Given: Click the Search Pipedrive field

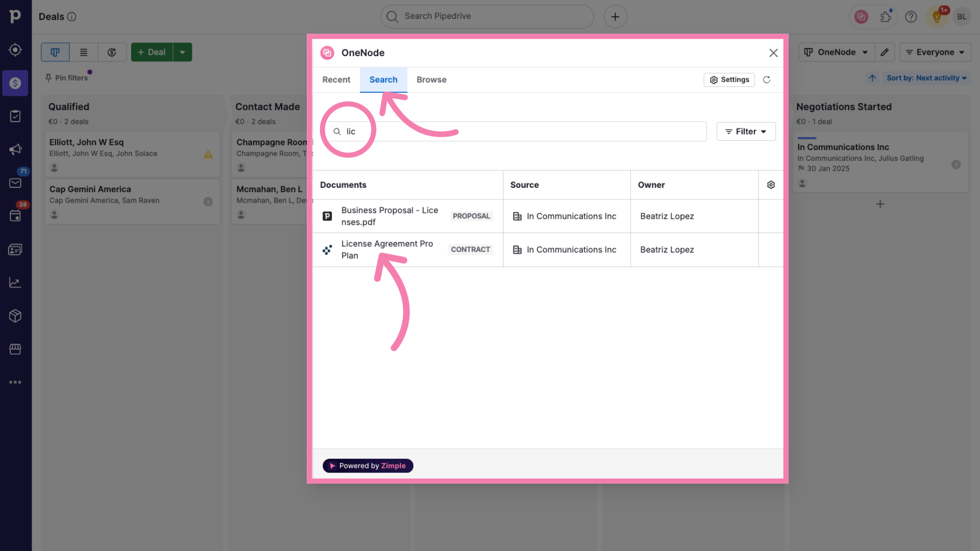Looking at the screenshot, I should (x=487, y=17).
